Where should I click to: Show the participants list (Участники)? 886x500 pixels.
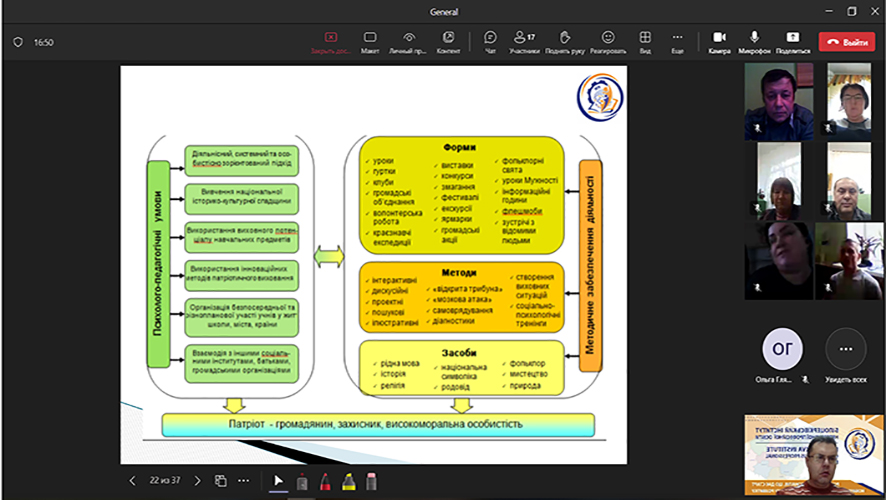(524, 41)
